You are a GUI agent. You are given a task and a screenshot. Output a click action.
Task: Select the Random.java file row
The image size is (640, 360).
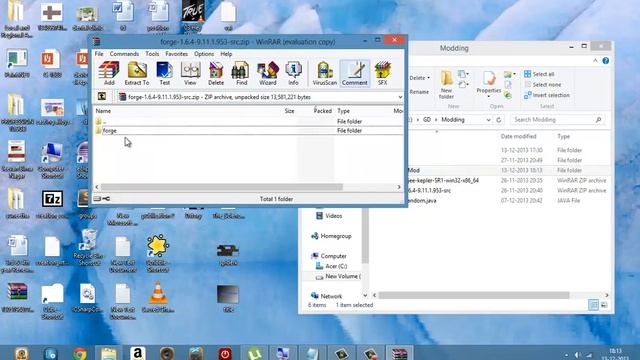click(x=508, y=200)
